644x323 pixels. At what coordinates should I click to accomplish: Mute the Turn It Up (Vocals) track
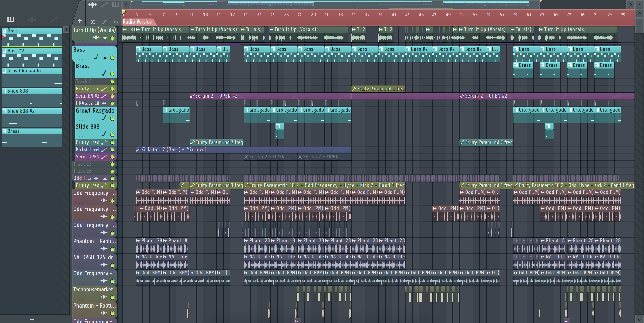point(112,38)
